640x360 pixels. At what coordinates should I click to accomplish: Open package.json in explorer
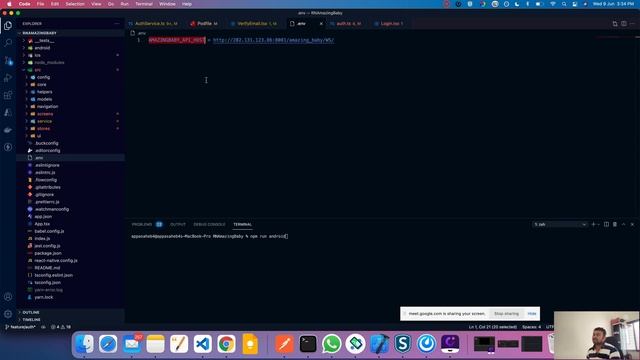(x=48, y=253)
